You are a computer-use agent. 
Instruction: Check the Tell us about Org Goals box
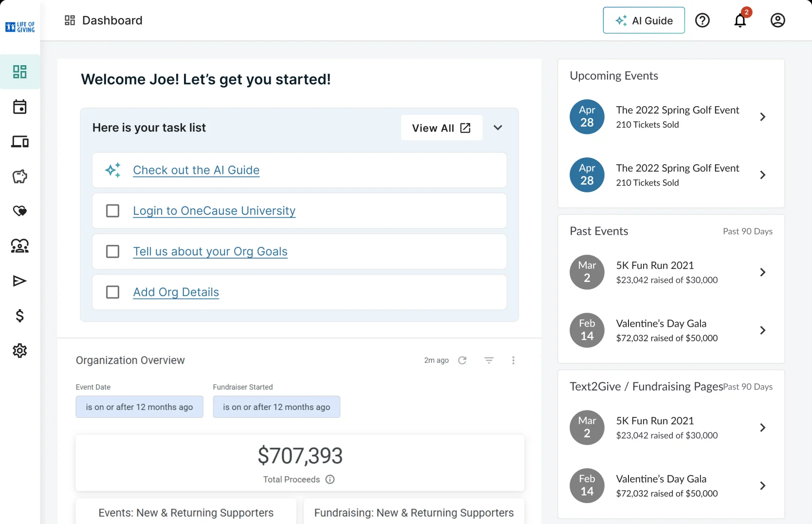pos(112,251)
